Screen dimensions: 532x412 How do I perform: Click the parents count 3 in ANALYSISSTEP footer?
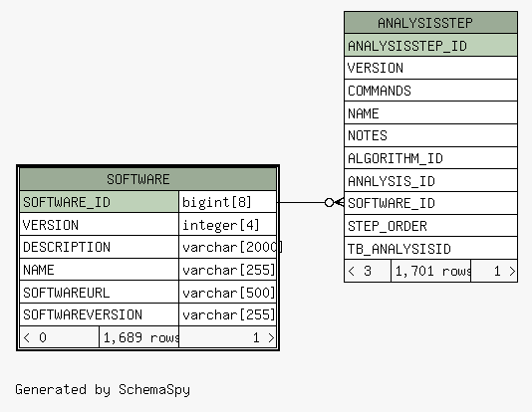pos(368,271)
